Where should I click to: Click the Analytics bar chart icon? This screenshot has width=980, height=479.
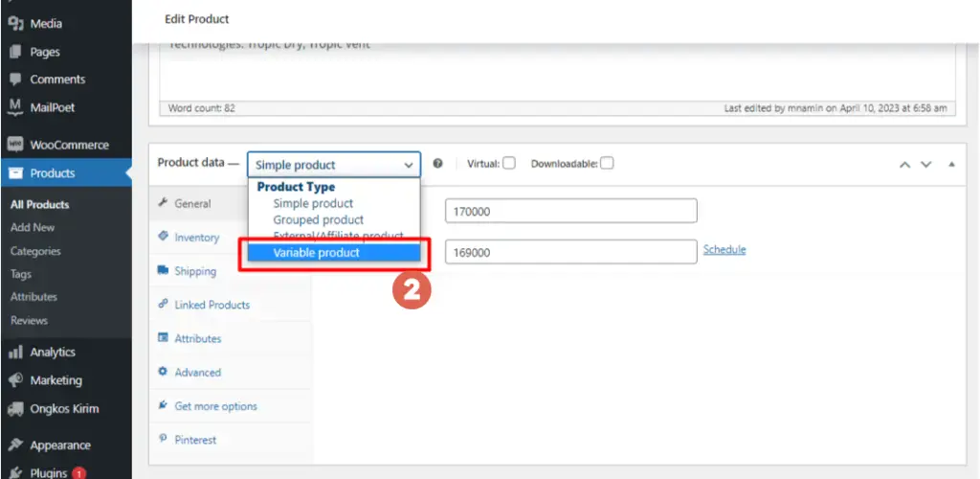(15, 352)
